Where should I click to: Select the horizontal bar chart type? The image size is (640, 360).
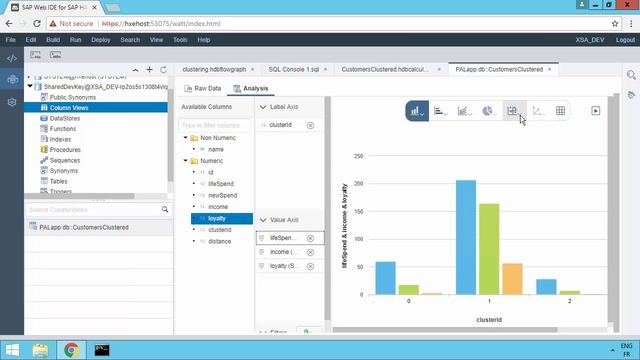click(x=440, y=111)
